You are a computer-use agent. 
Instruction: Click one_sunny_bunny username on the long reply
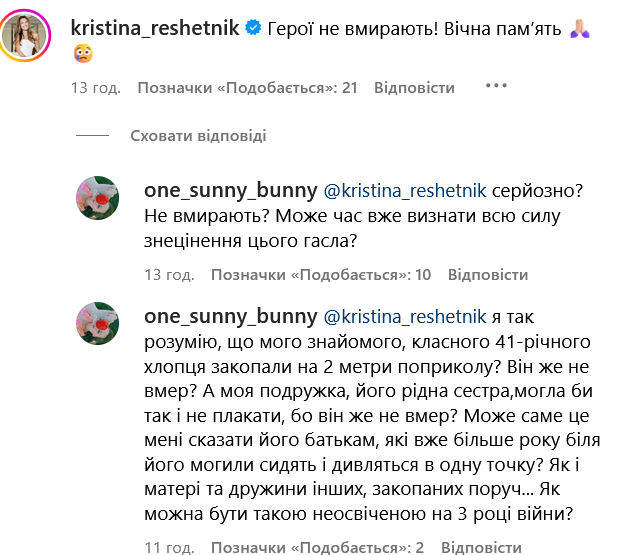[231, 318]
